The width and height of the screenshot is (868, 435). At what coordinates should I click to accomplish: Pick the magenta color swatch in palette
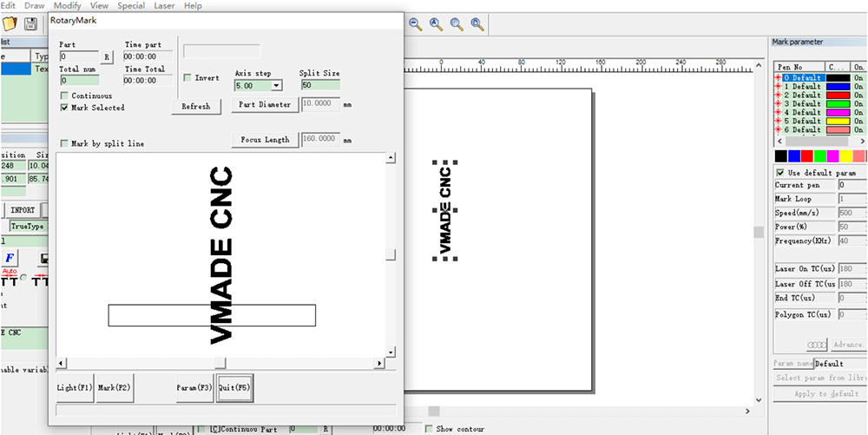tap(832, 156)
